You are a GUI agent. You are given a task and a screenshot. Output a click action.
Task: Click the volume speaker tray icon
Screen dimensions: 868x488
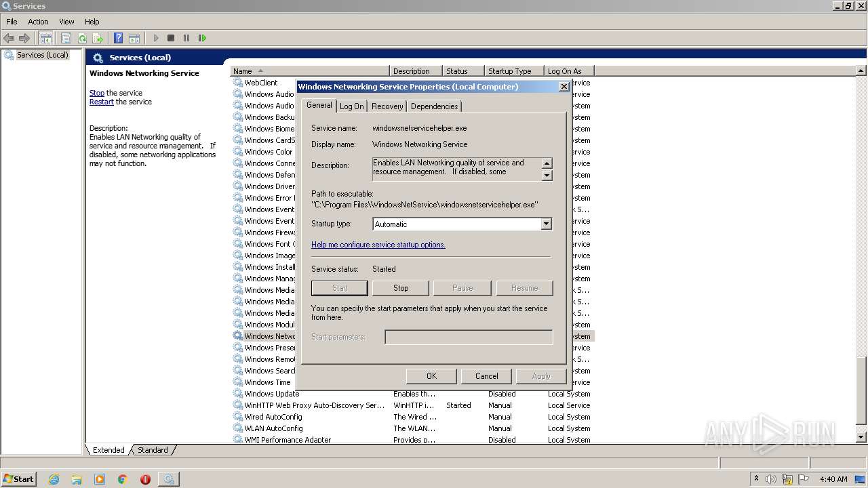click(x=771, y=479)
